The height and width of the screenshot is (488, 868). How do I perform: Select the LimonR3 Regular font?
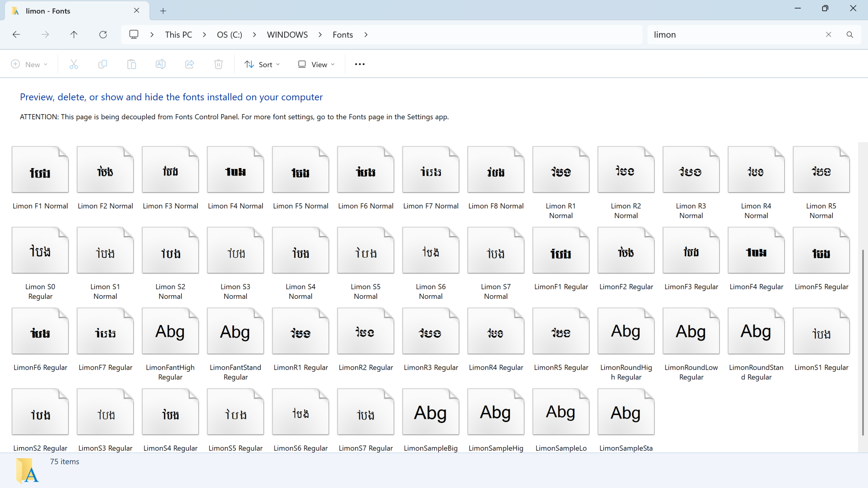click(x=431, y=340)
